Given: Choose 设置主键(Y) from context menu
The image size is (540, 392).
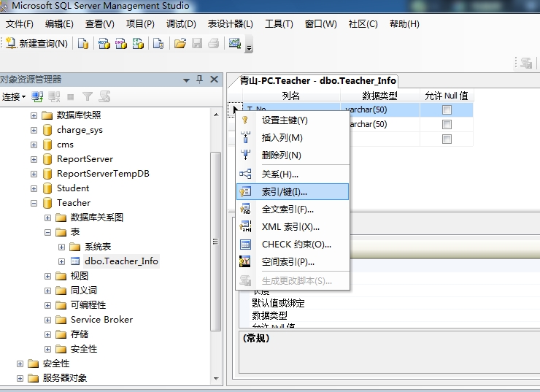Looking at the screenshot, I should pos(293,120).
